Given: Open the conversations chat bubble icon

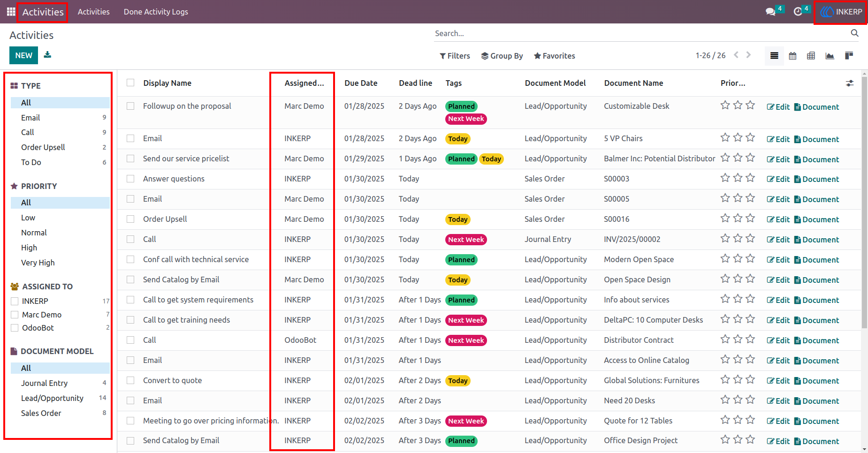Looking at the screenshot, I should [x=770, y=12].
